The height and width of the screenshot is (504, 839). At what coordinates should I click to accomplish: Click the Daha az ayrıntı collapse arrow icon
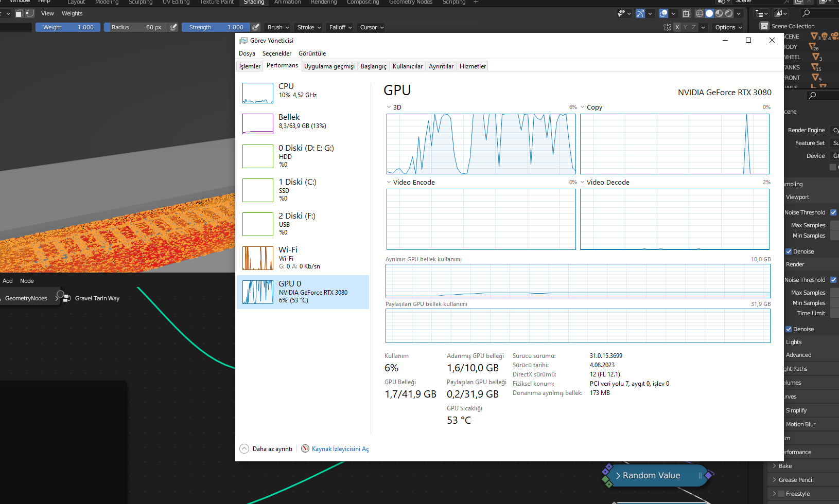pyautogui.click(x=244, y=448)
